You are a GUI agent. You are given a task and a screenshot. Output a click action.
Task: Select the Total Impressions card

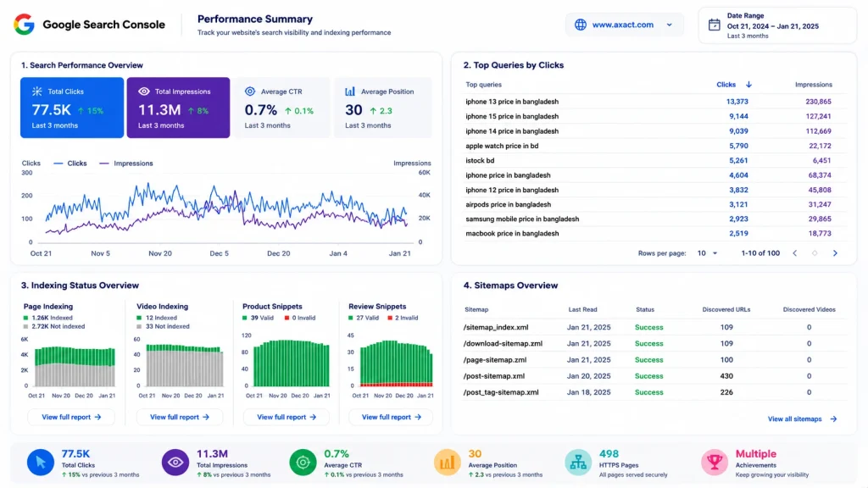(178, 108)
